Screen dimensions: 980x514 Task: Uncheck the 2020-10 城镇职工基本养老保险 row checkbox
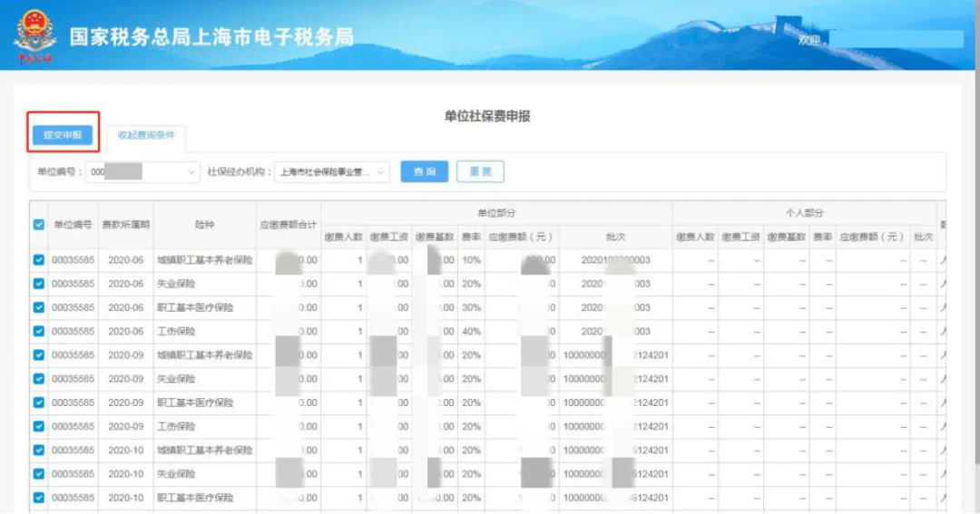[39, 450]
